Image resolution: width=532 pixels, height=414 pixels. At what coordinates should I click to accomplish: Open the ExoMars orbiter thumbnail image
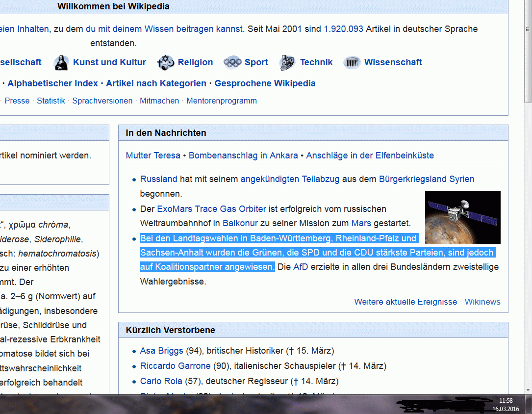pyautogui.click(x=462, y=217)
